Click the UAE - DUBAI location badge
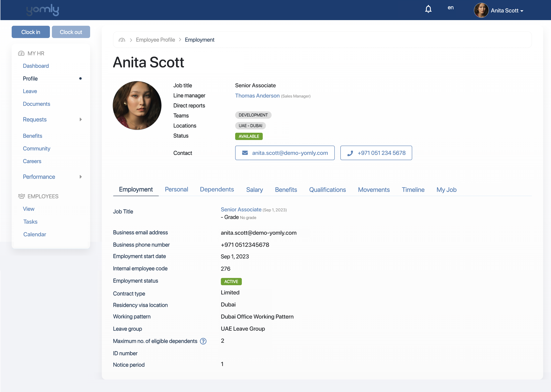 tap(250, 126)
